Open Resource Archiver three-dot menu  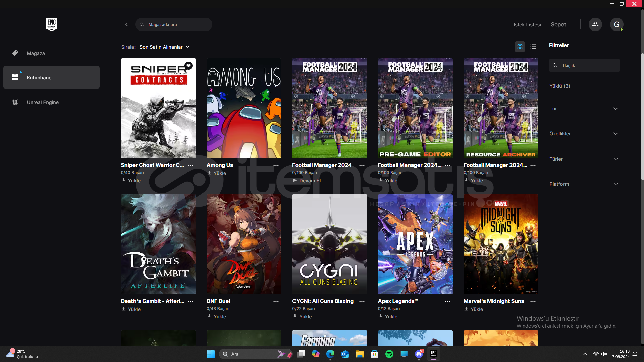533,165
